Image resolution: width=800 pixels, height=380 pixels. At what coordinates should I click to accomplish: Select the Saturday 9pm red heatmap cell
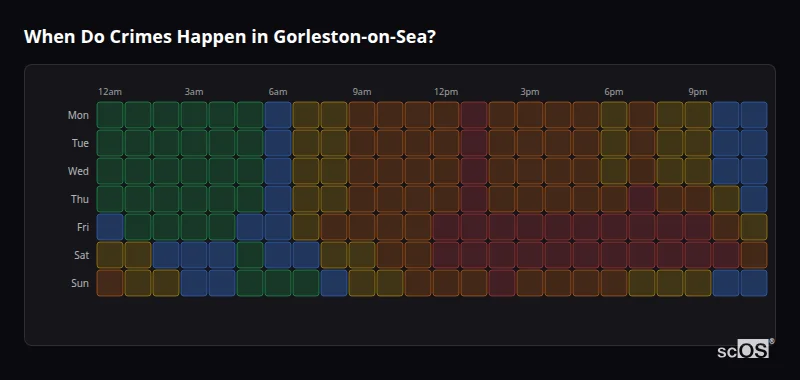[698, 255]
